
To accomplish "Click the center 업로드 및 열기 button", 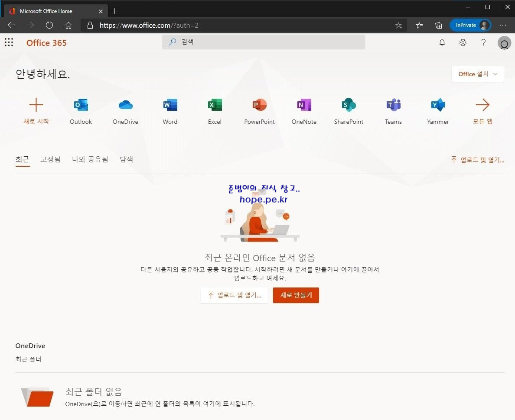I will [x=235, y=295].
